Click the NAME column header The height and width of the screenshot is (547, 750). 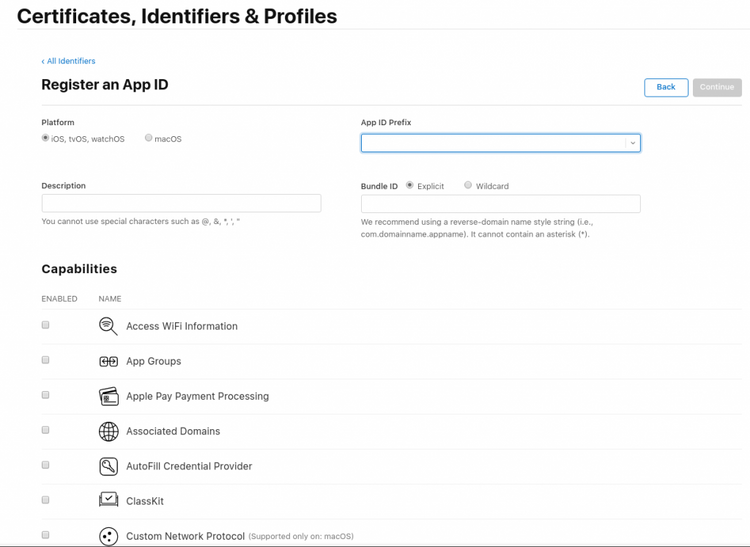pos(110,299)
